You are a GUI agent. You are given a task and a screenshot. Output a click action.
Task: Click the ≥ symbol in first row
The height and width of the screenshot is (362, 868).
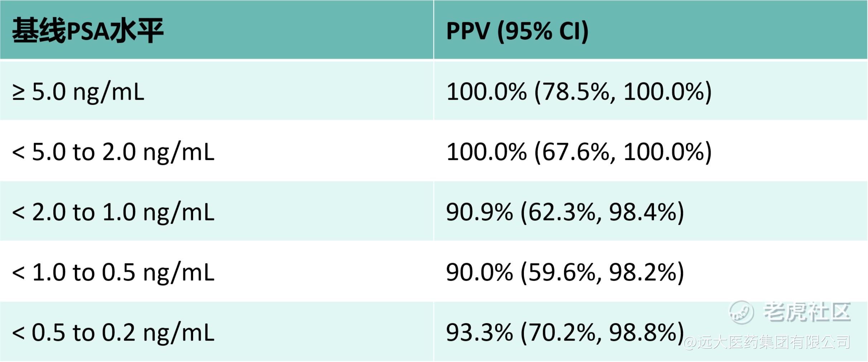18,92
